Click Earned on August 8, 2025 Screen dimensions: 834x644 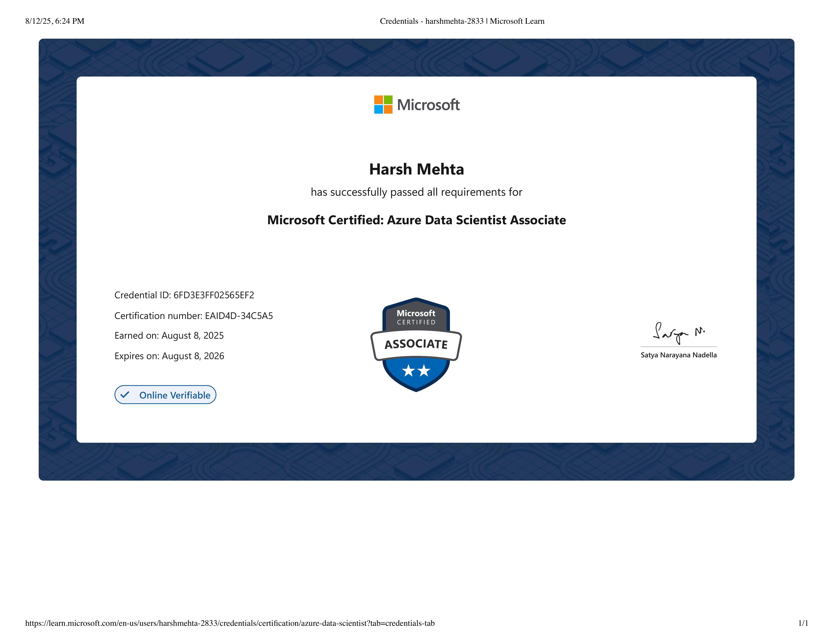coord(169,336)
